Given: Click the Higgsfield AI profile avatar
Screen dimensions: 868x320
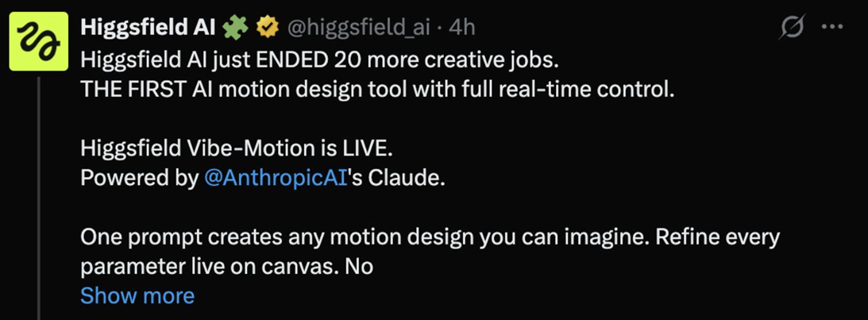Looking at the screenshot, I should (37, 42).
